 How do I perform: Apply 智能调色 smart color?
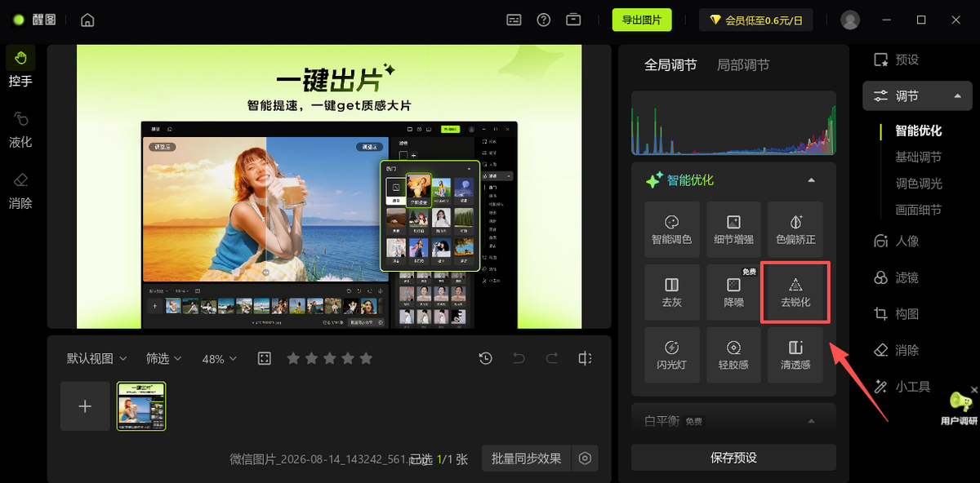point(671,230)
